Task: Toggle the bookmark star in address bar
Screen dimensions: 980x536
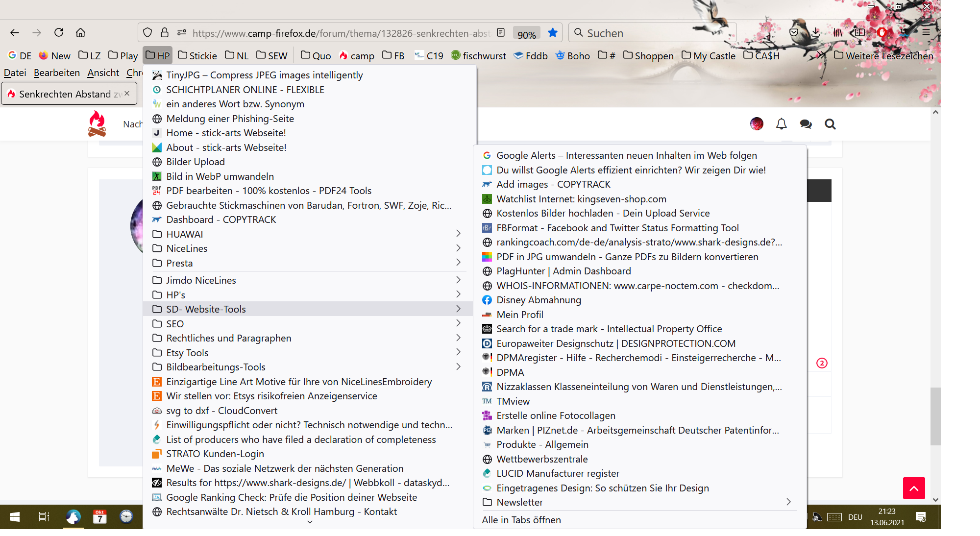Action: [x=553, y=33]
